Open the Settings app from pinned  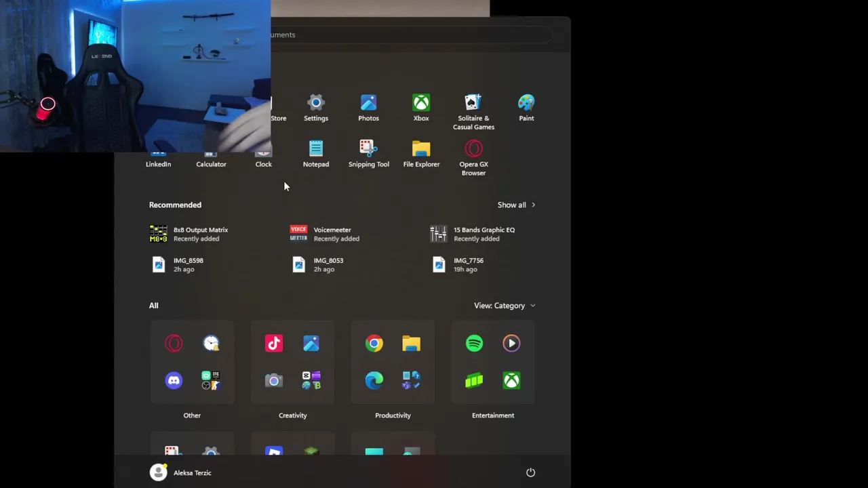pos(316,108)
